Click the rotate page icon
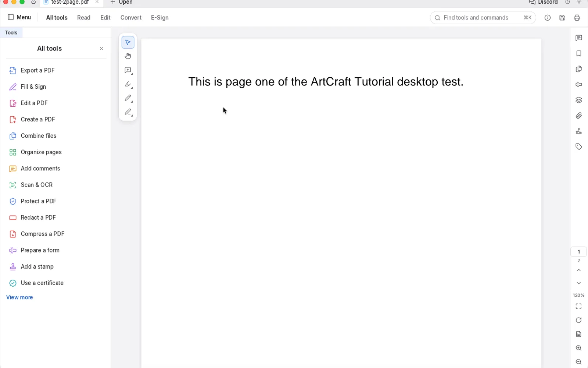This screenshot has width=588, height=368. click(x=578, y=320)
